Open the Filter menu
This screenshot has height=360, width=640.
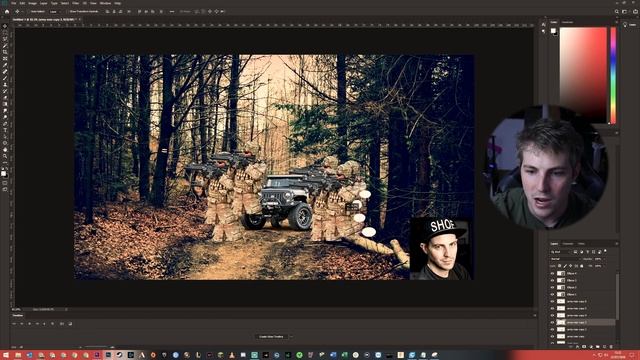coord(76,3)
